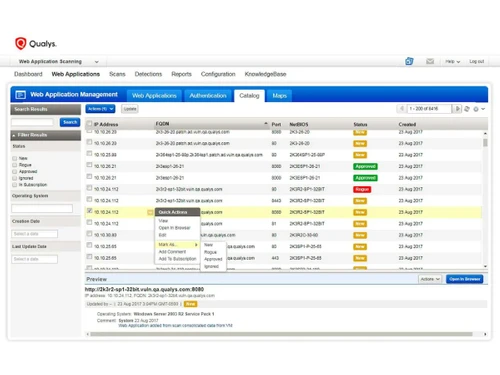Open the Configuration section
Image resolution: width=500 pixels, height=375 pixels.
tap(218, 74)
